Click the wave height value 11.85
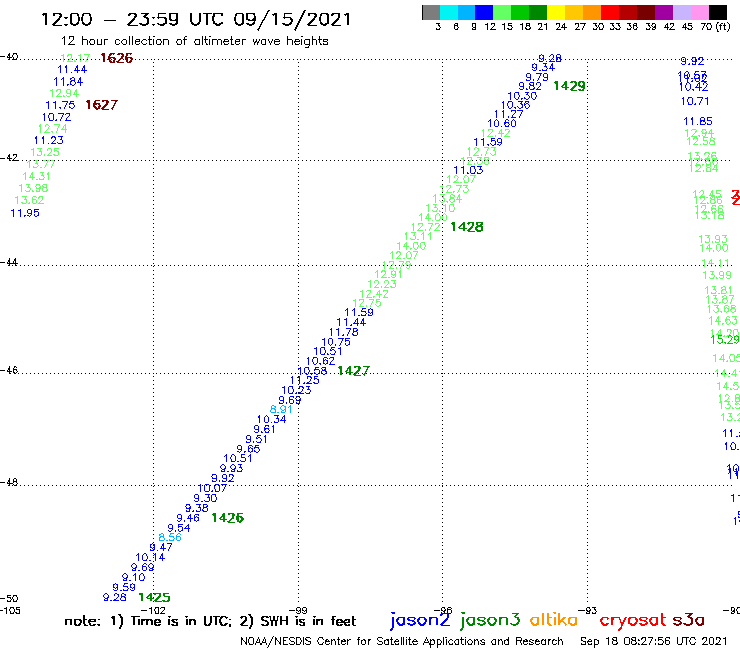 coord(698,121)
